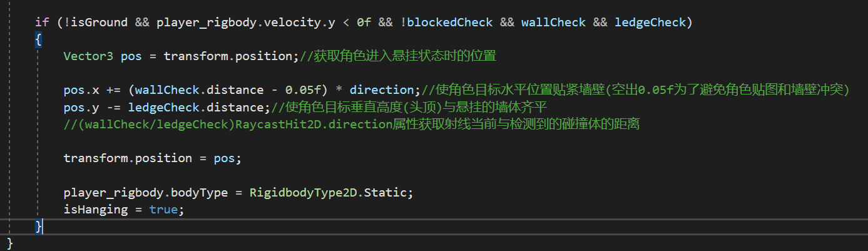Click the "if" keyword on the first line

point(42,23)
